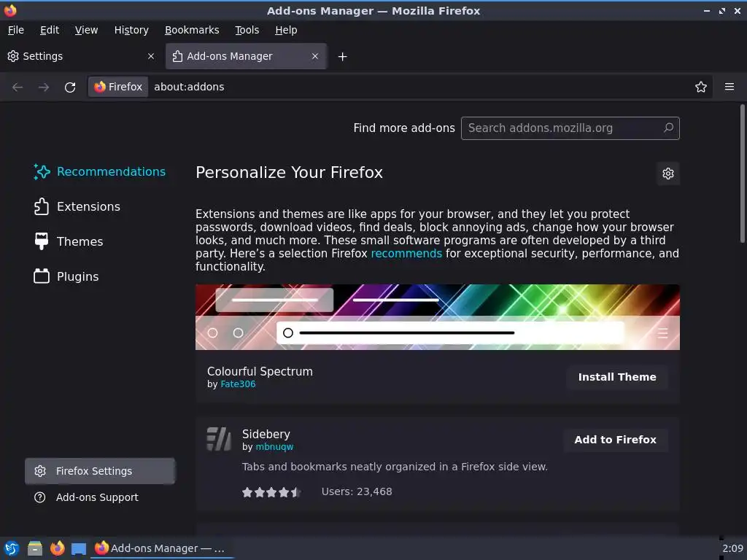The image size is (747, 560).
Task: Follow the 'recommends' link
Action: [x=406, y=253]
